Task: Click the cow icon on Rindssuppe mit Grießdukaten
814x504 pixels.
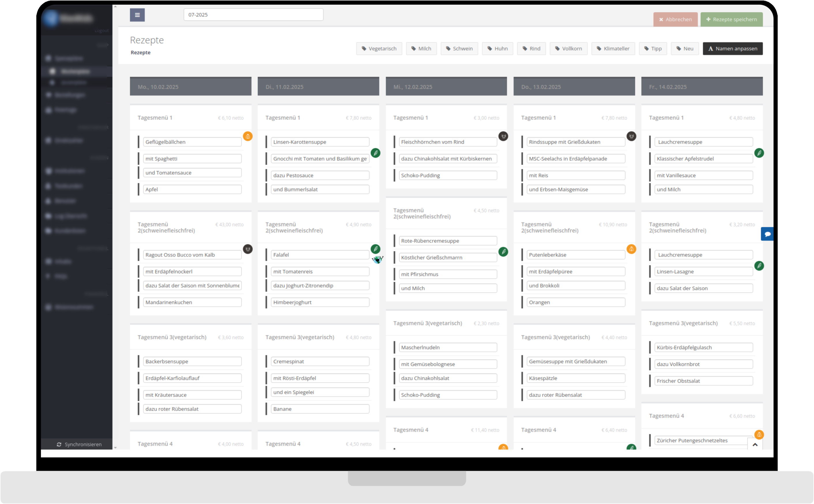Action: [631, 136]
